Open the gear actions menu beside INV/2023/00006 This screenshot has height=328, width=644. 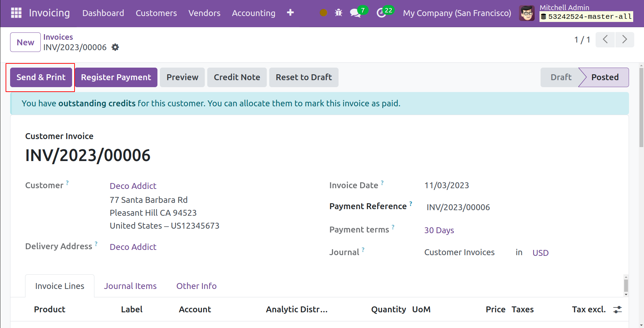coord(115,47)
